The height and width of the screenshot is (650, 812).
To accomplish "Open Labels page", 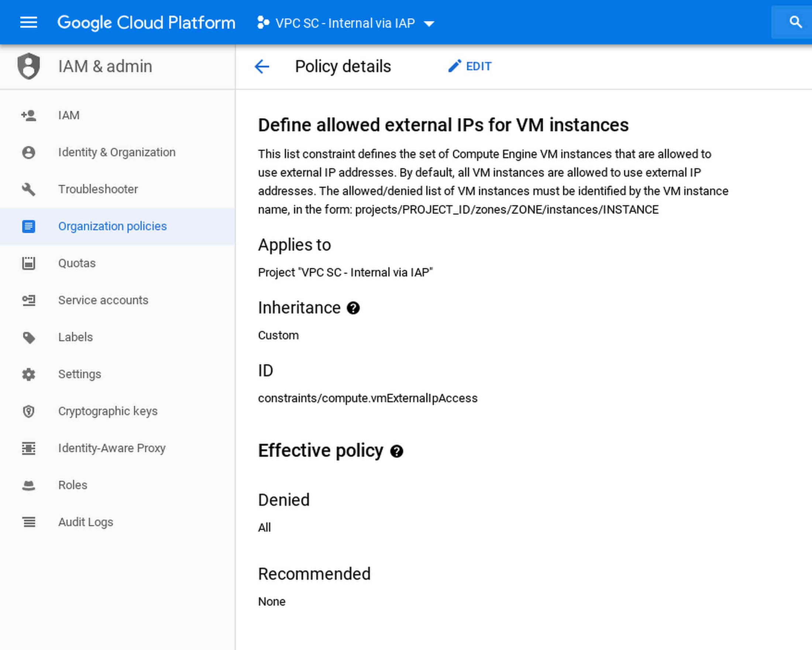I will point(117,337).
